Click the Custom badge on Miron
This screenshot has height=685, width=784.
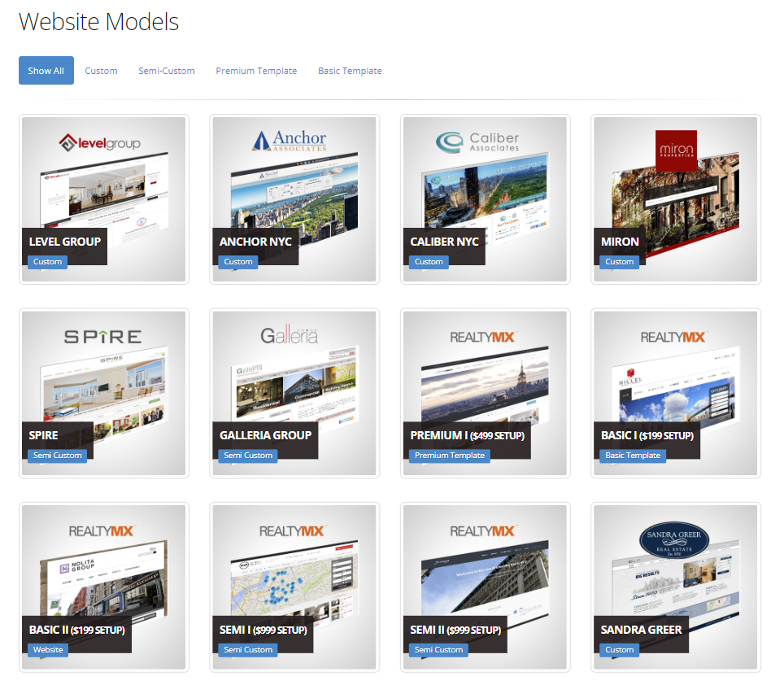click(619, 261)
